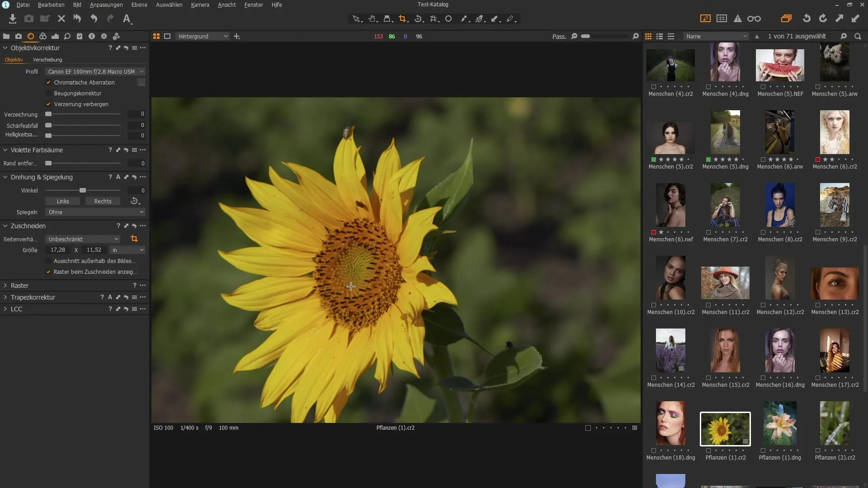The height and width of the screenshot is (488, 868).
Task: Expand the Raster panel
Action: pos(5,285)
